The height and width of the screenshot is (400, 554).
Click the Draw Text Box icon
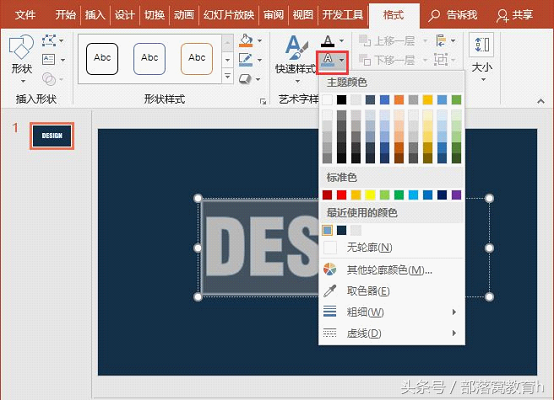[x=48, y=59]
